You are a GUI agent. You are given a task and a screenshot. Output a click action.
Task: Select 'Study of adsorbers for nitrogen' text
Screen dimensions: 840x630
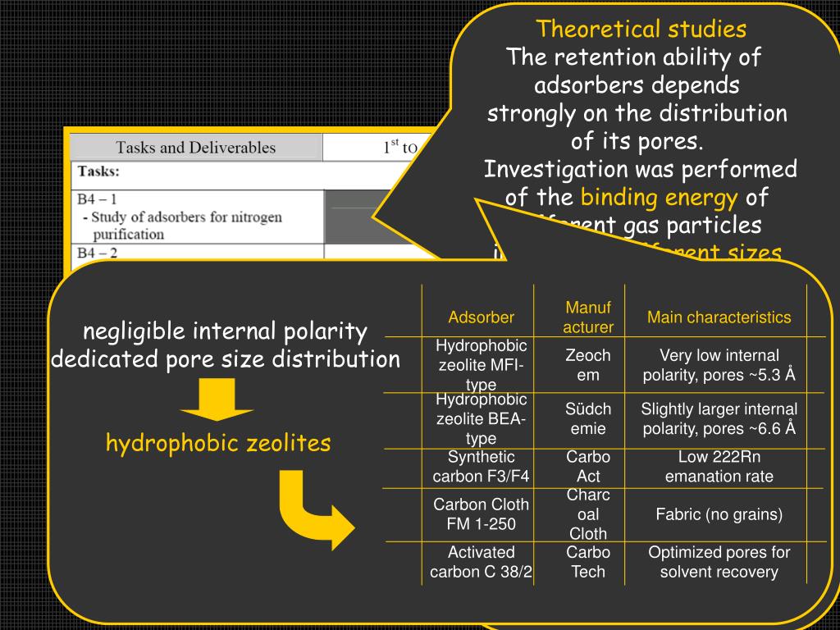(x=186, y=217)
